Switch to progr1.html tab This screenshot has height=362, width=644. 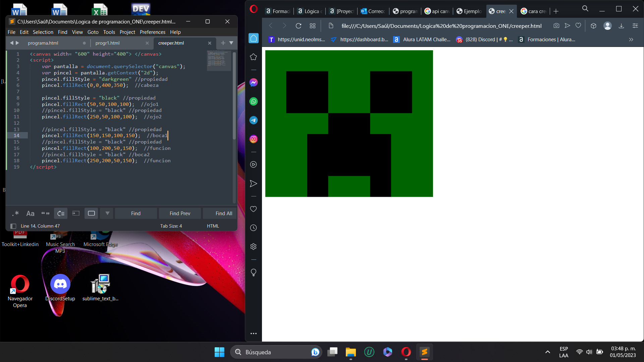tap(107, 43)
